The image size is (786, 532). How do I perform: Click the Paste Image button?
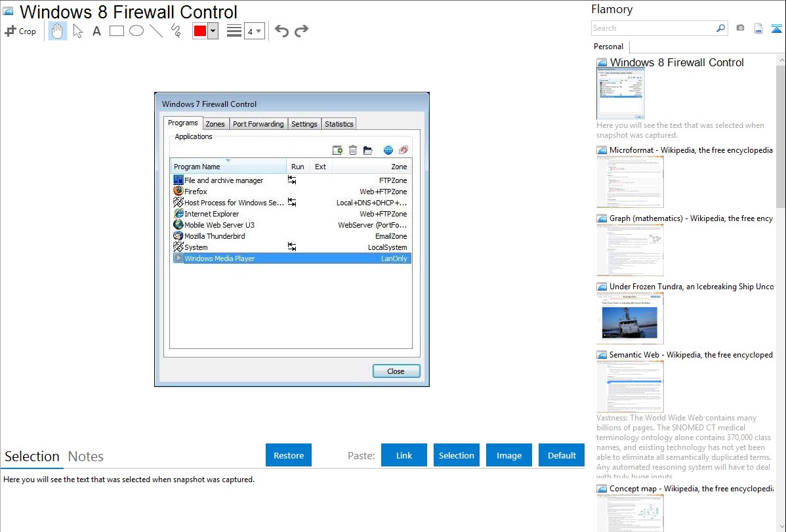click(x=508, y=455)
